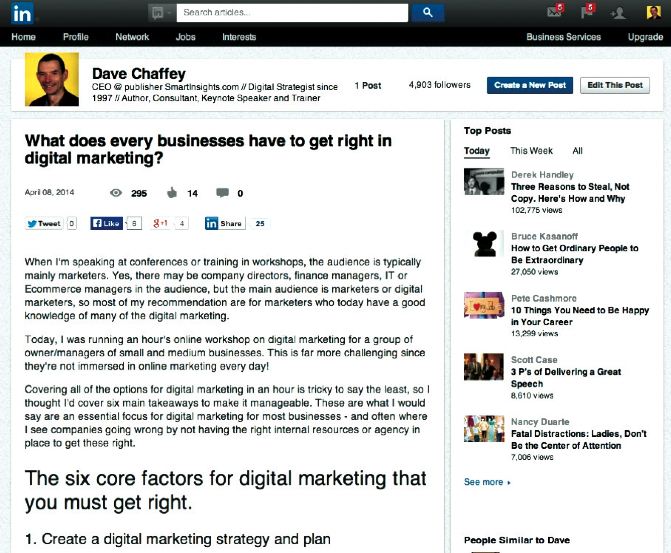Click the views eye icon
This screenshot has width=671, height=553.
pyautogui.click(x=116, y=193)
